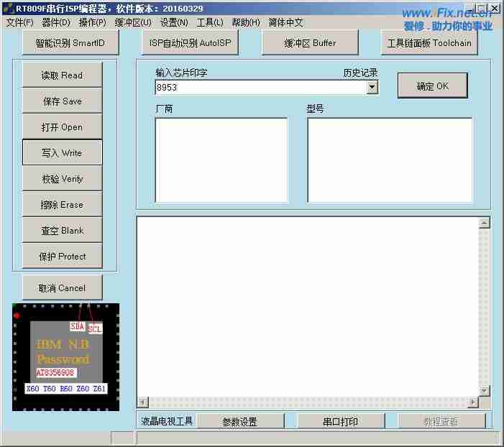Click the IBM N.B Password chip image
The width and height of the screenshot is (504, 447).
tap(65, 357)
